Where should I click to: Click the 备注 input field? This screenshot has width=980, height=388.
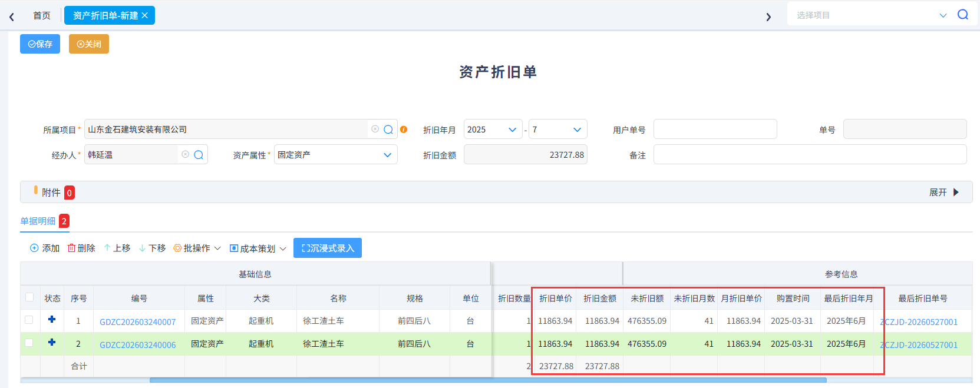810,155
